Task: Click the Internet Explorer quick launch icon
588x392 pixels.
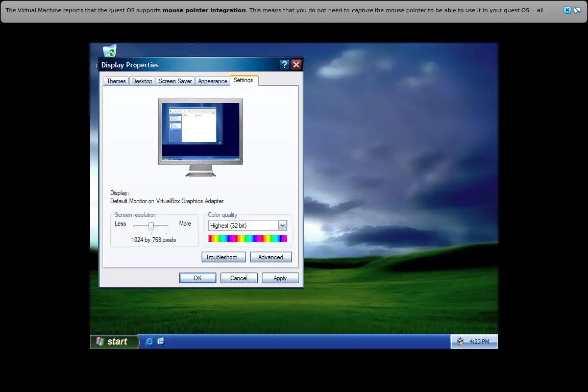Action: click(x=149, y=341)
